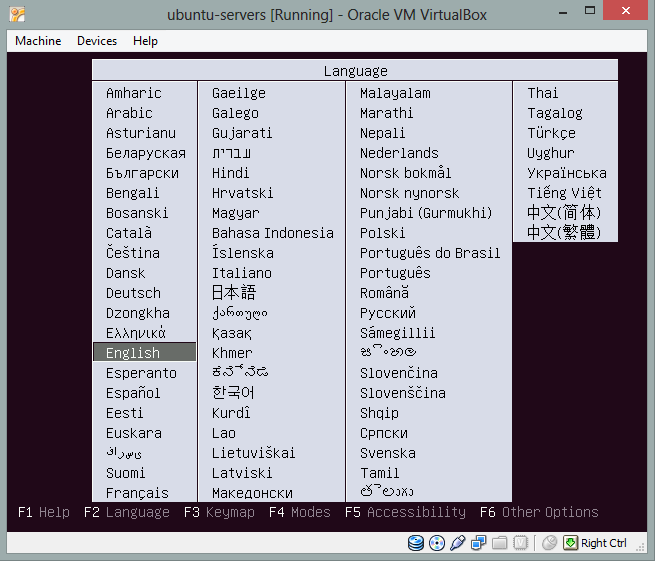Select Khmer language
The height and width of the screenshot is (561, 655).
coord(232,353)
